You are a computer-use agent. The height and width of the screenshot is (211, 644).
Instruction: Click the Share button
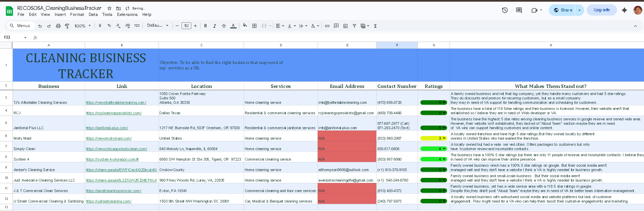(x=563, y=10)
